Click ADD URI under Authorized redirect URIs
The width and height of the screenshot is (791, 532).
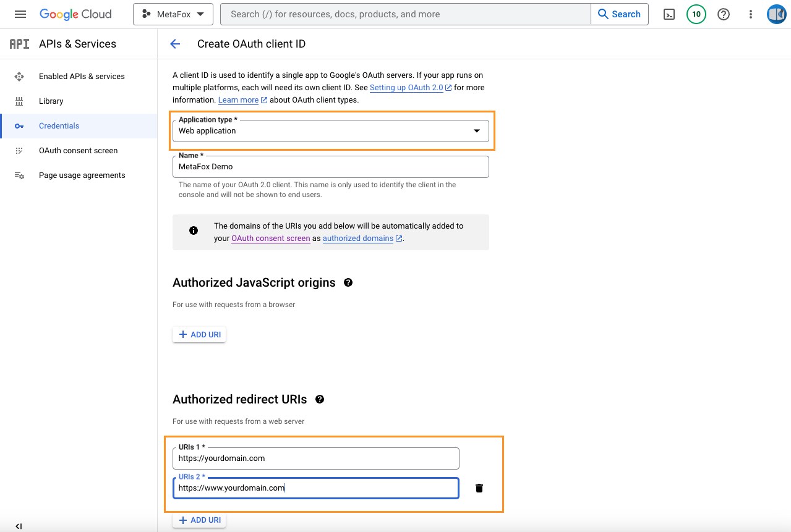click(199, 520)
